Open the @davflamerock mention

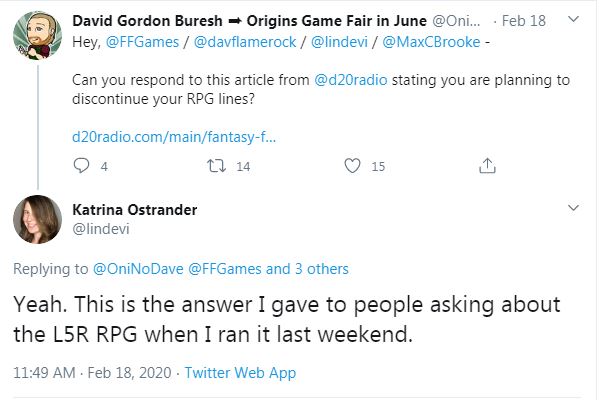(x=245, y=42)
